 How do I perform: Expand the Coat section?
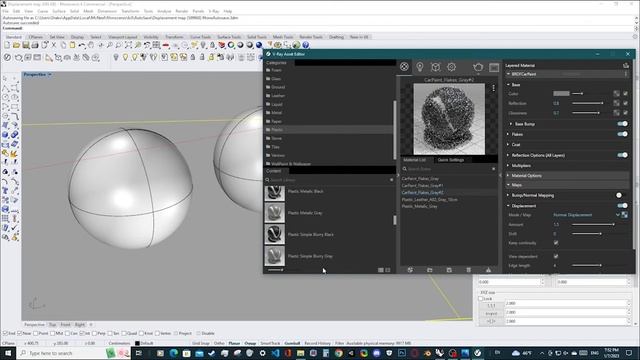click(509, 144)
